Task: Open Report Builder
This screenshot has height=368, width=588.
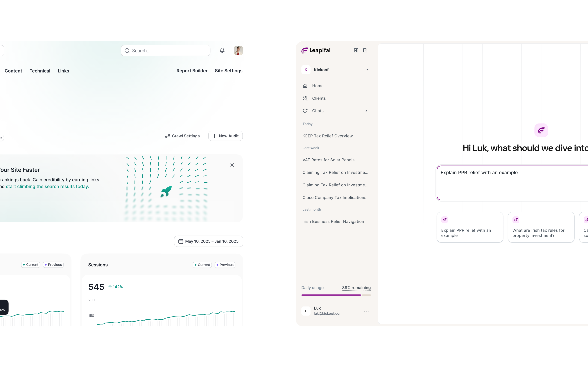Action: [192, 71]
